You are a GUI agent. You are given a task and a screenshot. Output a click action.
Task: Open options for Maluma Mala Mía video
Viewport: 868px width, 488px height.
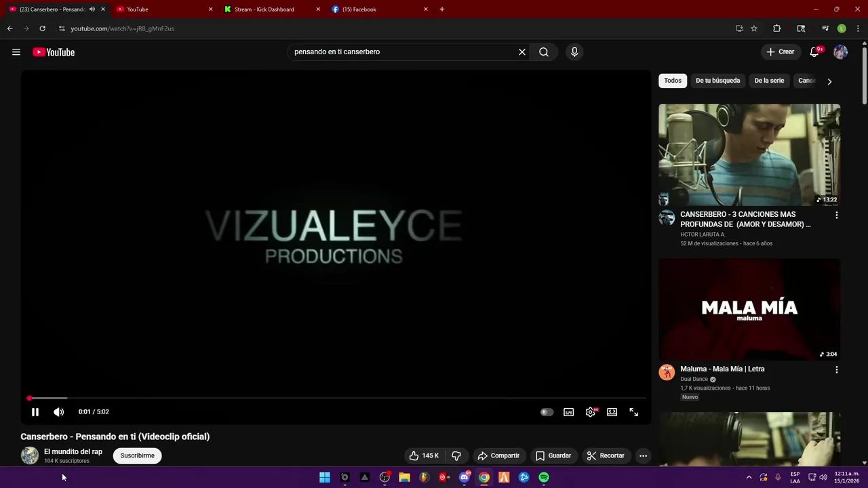(836, 370)
